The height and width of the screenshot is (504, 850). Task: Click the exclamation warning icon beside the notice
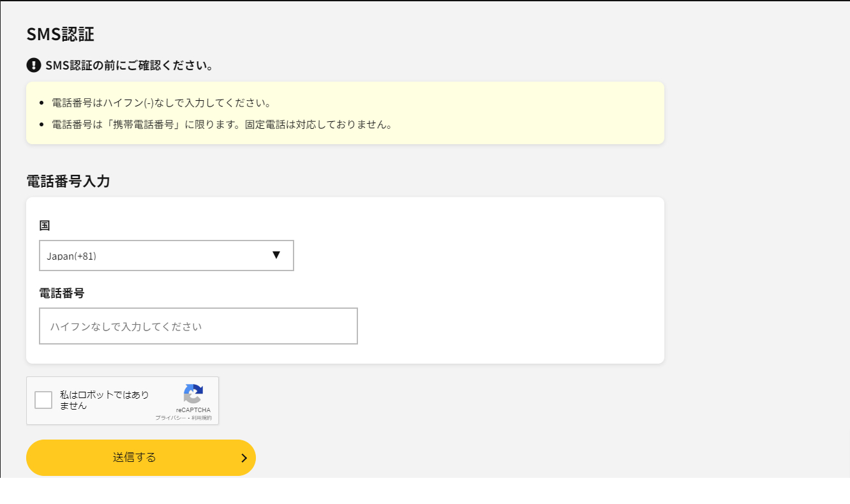pos(33,64)
